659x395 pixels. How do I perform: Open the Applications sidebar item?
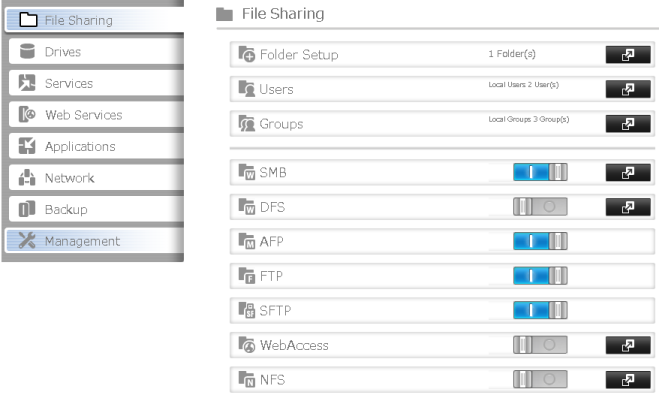(x=96, y=146)
